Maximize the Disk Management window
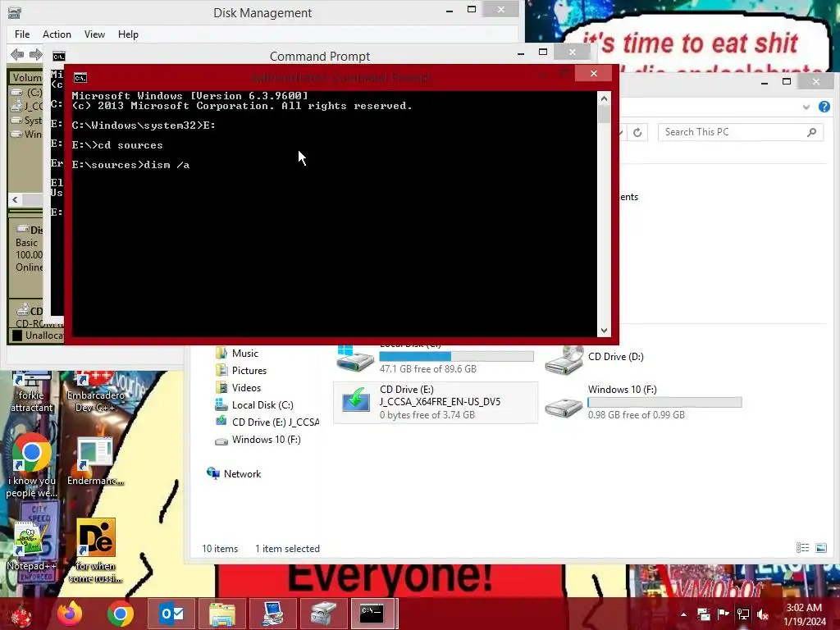Image resolution: width=840 pixels, height=630 pixels. point(472,9)
